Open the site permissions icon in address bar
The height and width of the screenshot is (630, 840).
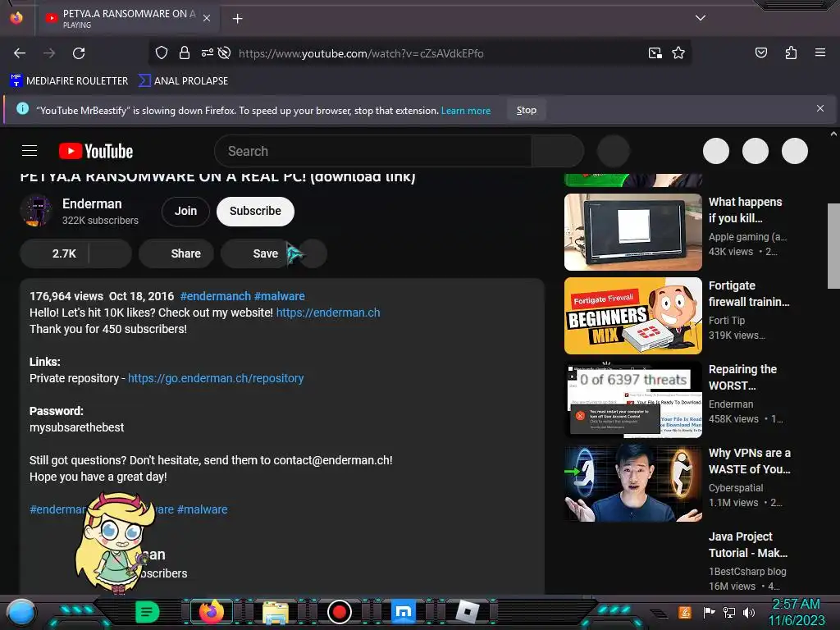tap(207, 52)
